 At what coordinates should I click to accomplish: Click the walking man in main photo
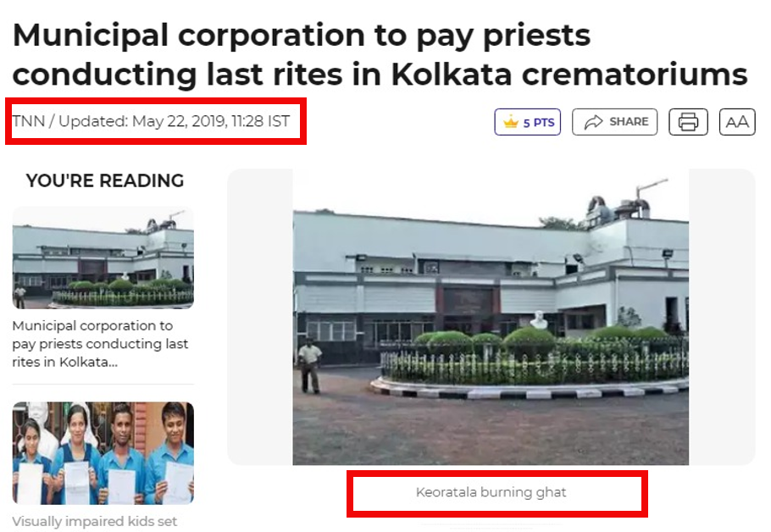(x=309, y=365)
